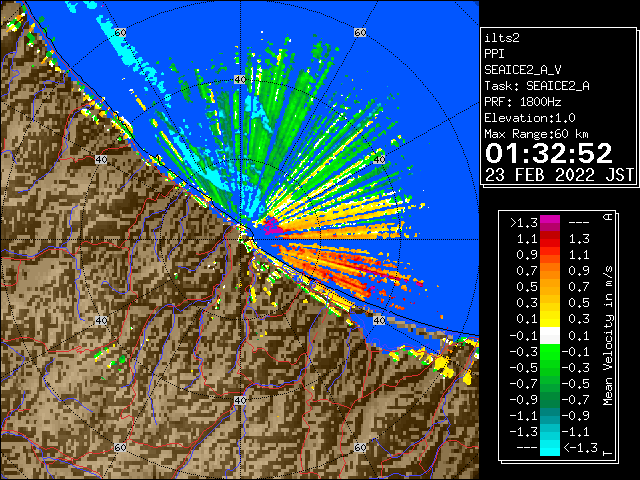
Task: Click the product name "SEAICE2_A_V"
Action: tap(523, 70)
